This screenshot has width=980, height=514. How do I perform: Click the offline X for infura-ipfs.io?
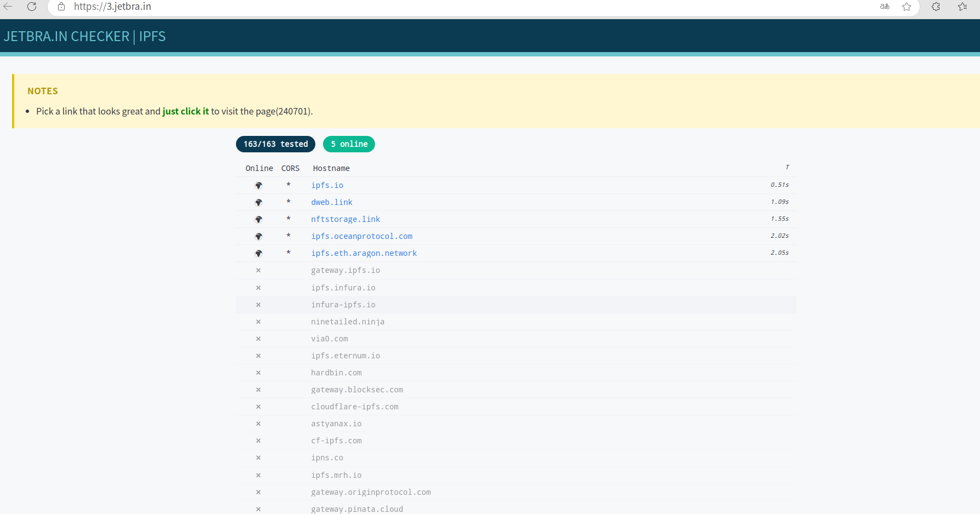[x=258, y=305]
